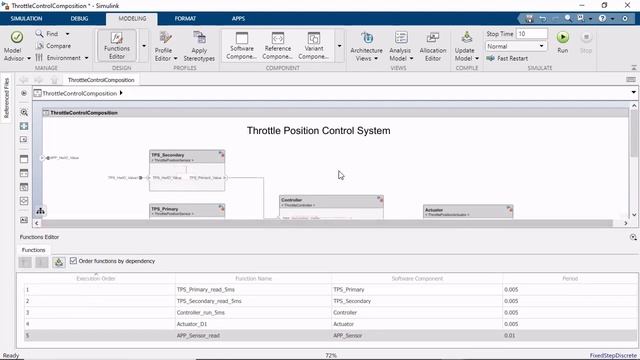Sort by the Execution Order column header

[x=96, y=278]
